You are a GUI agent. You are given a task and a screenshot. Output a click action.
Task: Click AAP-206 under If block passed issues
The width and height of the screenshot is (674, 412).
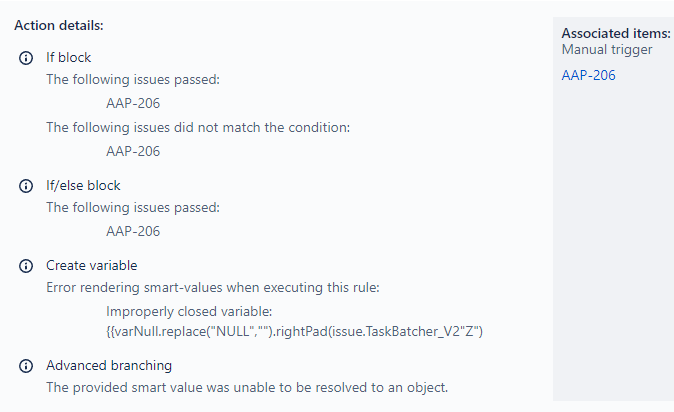click(133, 103)
